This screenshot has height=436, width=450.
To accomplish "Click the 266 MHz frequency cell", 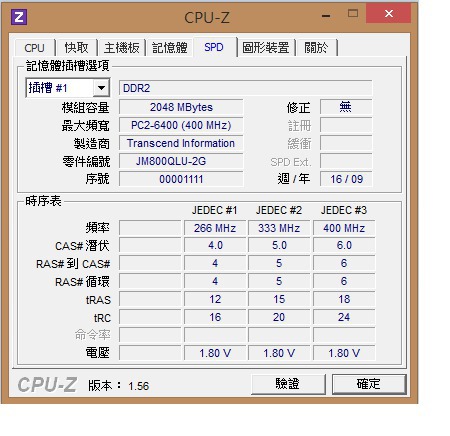I will [215, 228].
